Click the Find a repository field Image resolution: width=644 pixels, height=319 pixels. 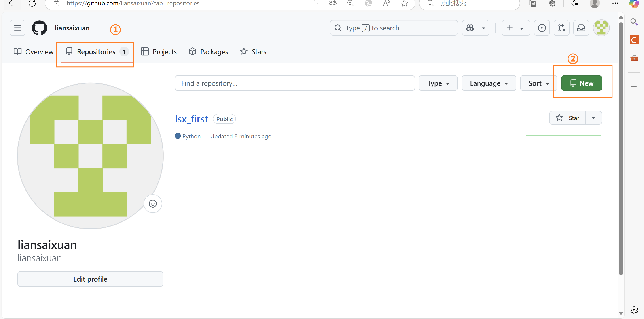[x=294, y=83]
